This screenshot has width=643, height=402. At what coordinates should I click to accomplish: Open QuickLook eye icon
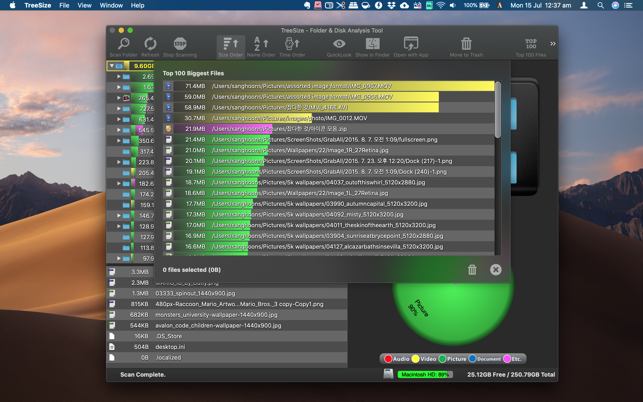point(339,43)
